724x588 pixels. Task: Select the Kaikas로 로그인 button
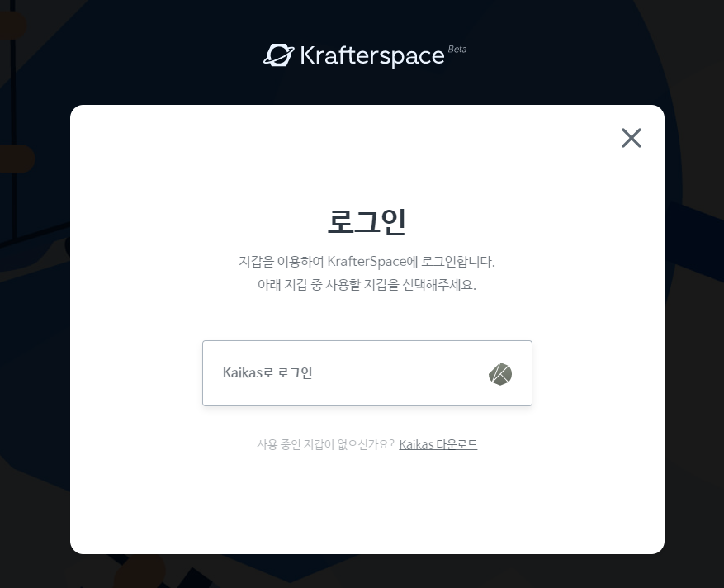(x=367, y=373)
